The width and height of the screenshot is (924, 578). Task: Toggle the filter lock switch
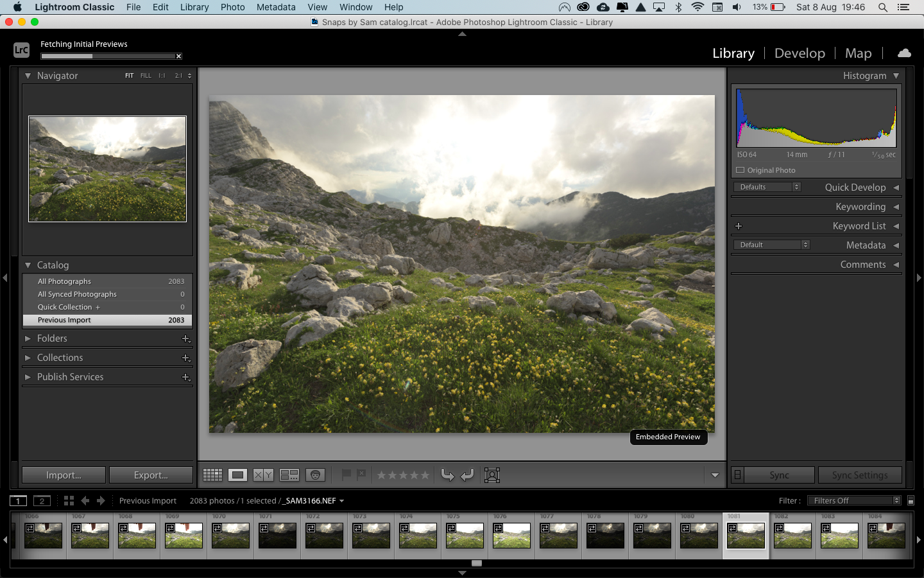911,501
